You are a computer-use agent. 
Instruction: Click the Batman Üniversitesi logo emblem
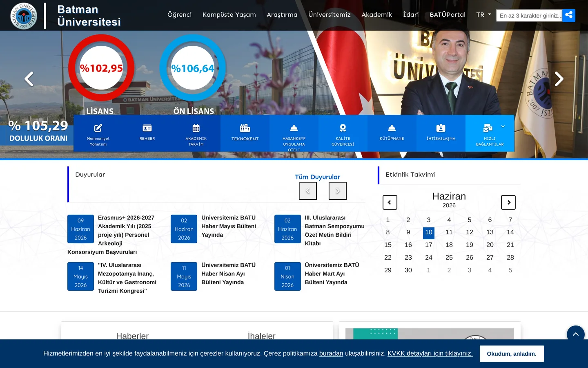[x=24, y=16]
